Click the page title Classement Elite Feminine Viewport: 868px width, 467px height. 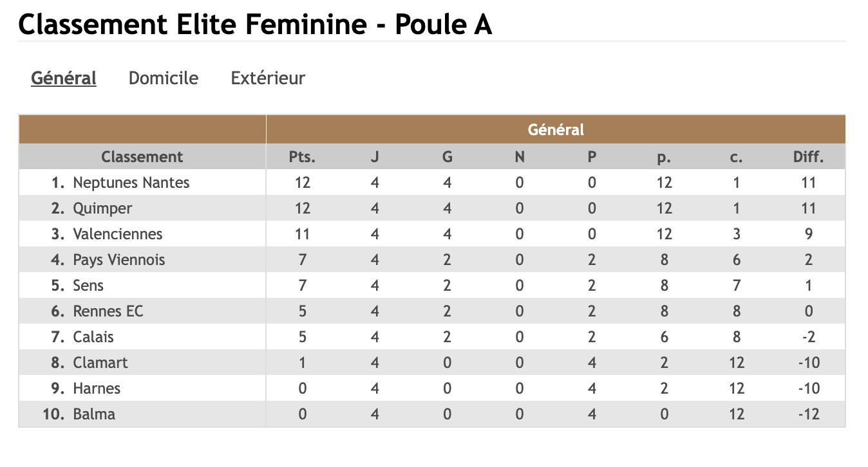pos(255,24)
